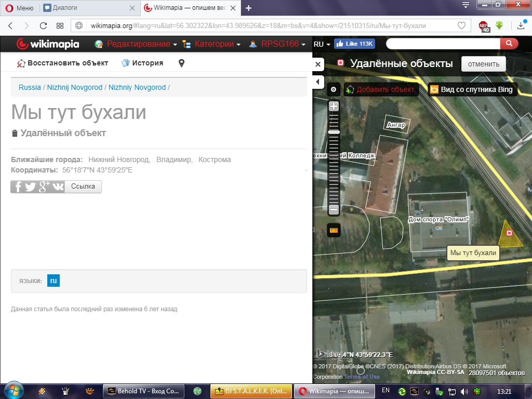This screenshot has width=532, height=399.
Task: Open the Opera tab menu icon
Action: (465, 5)
